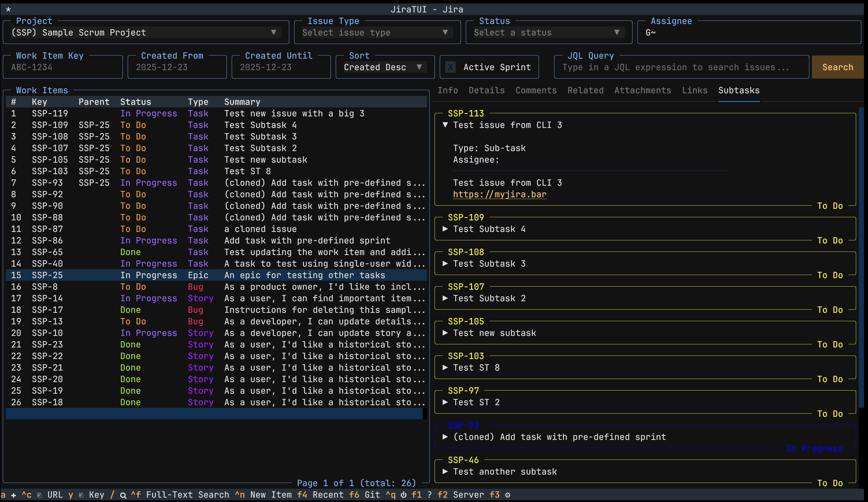
Task: Click the power quit icon in footer
Action: click(404, 495)
